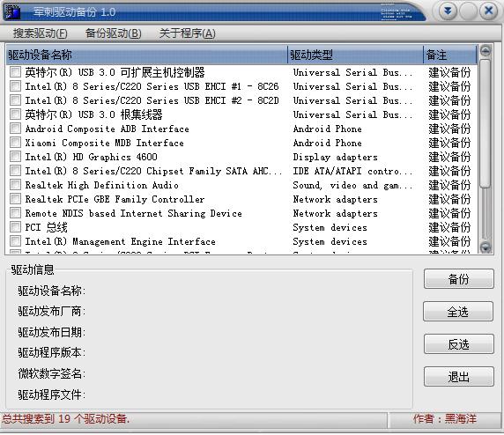Open the 搜索驱动(F) menu

tap(41, 33)
